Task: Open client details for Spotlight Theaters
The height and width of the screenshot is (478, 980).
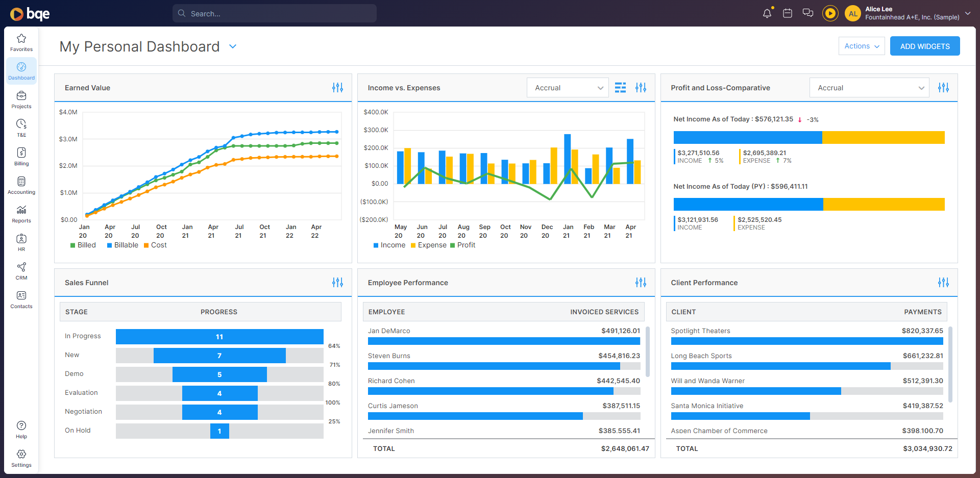Action: click(701, 331)
